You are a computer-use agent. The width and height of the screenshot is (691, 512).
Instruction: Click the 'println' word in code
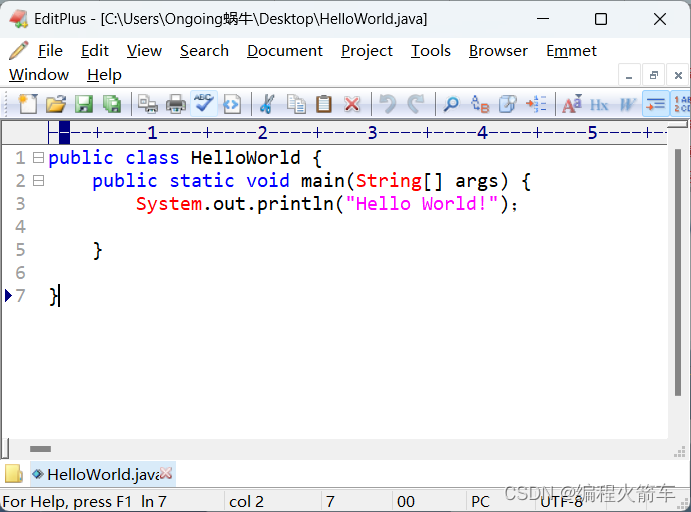click(295, 204)
